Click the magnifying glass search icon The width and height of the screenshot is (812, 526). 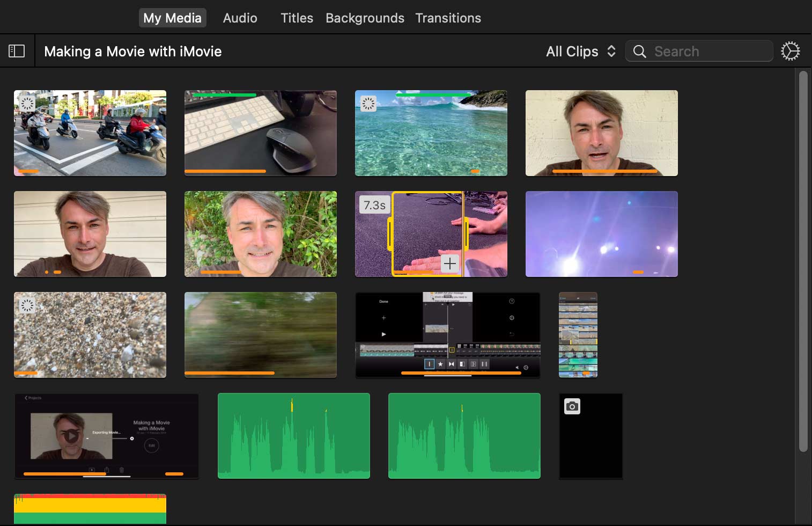[x=639, y=51]
